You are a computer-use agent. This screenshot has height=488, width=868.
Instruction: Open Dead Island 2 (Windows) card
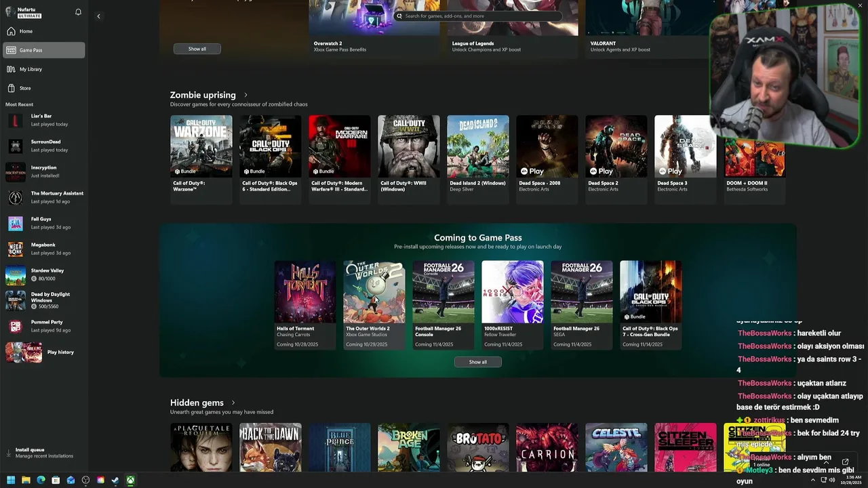[x=478, y=159]
